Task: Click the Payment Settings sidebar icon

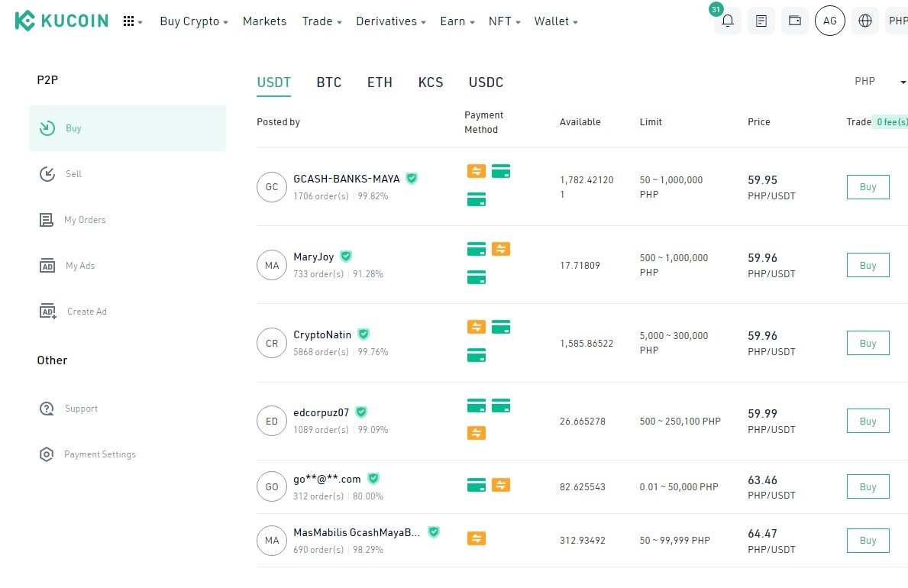Action: (47, 454)
